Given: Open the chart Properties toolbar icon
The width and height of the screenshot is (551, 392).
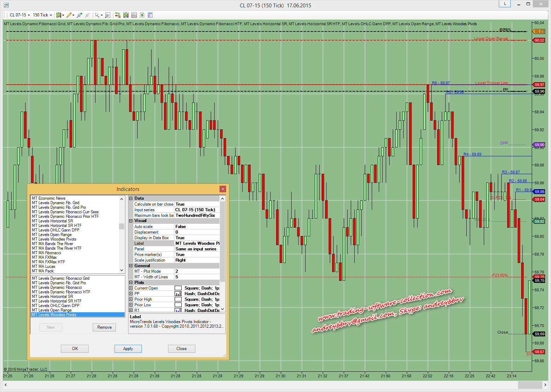Looking at the screenshot, I should pyautogui.click(x=150, y=15).
